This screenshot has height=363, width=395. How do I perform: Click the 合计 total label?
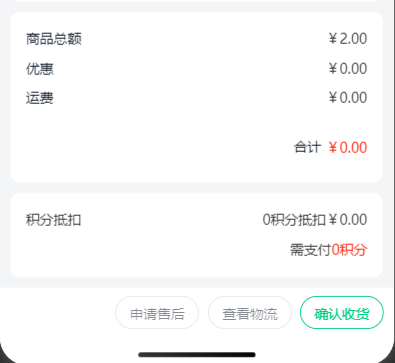pyautogui.click(x=307, y=147)
